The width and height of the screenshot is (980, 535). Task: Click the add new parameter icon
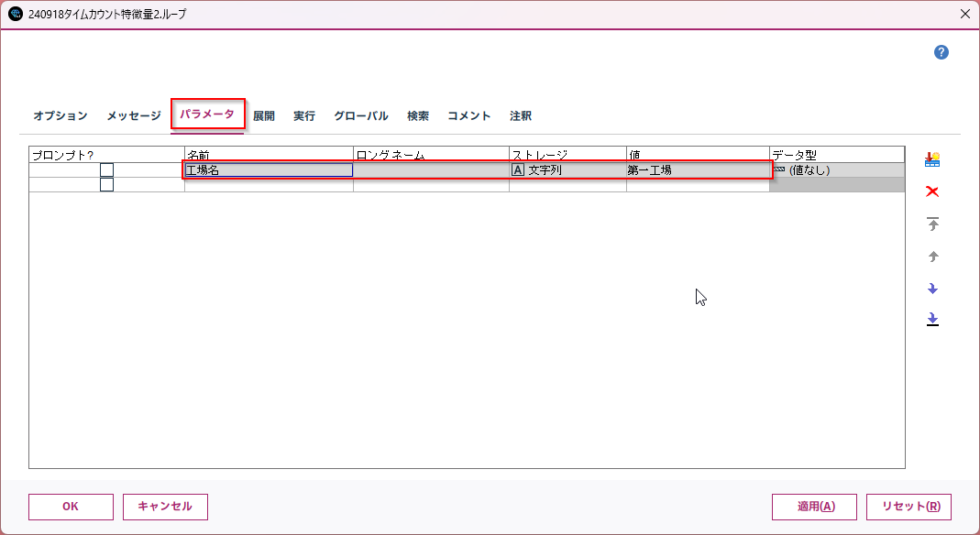(x=932, y=158)
